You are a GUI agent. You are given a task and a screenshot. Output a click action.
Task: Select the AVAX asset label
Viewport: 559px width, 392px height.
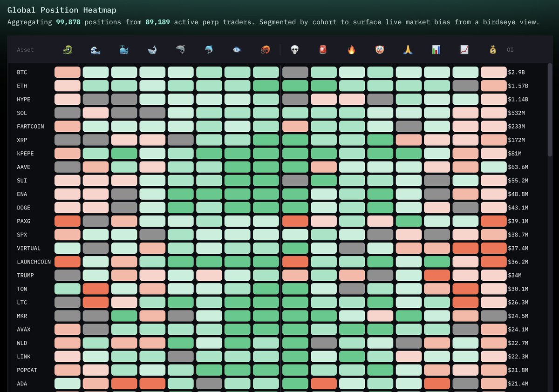click(x=24, y=329)
